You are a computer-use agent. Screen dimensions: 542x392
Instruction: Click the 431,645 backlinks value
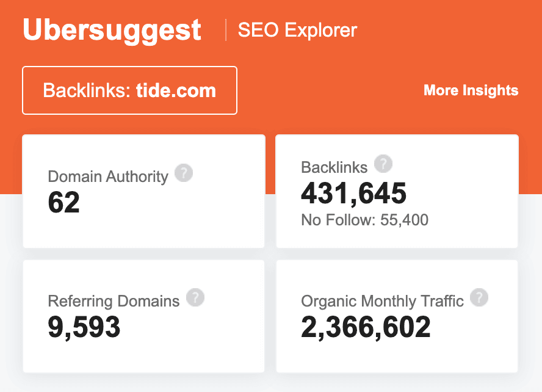pyautogui.click(x=353, y=194)
